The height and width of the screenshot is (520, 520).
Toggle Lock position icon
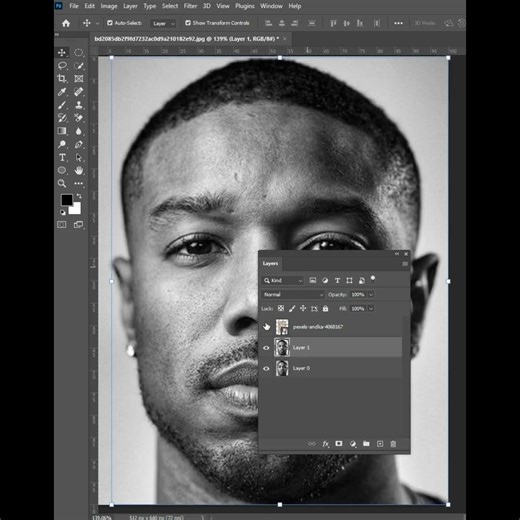point(303,308)
